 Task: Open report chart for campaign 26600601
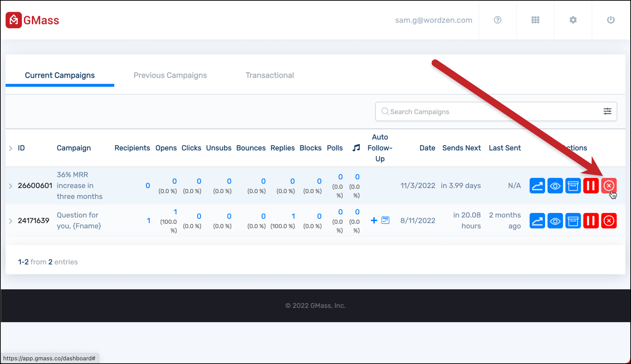(537, 185)
